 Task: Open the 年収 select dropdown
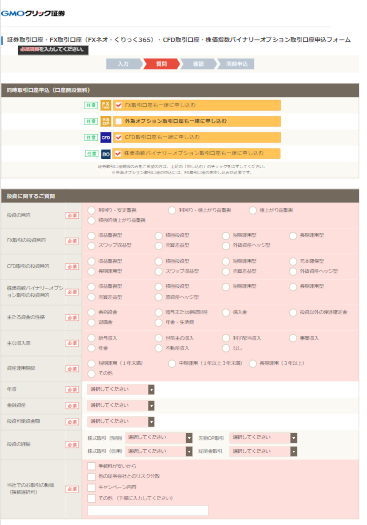[121, 389]
